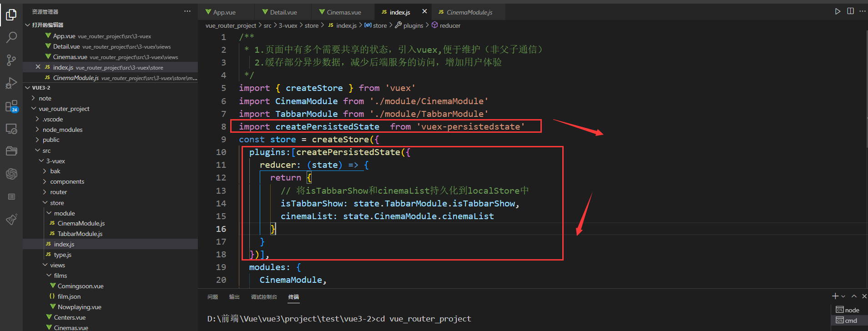Close the index.js editor tab

[424, 12]
